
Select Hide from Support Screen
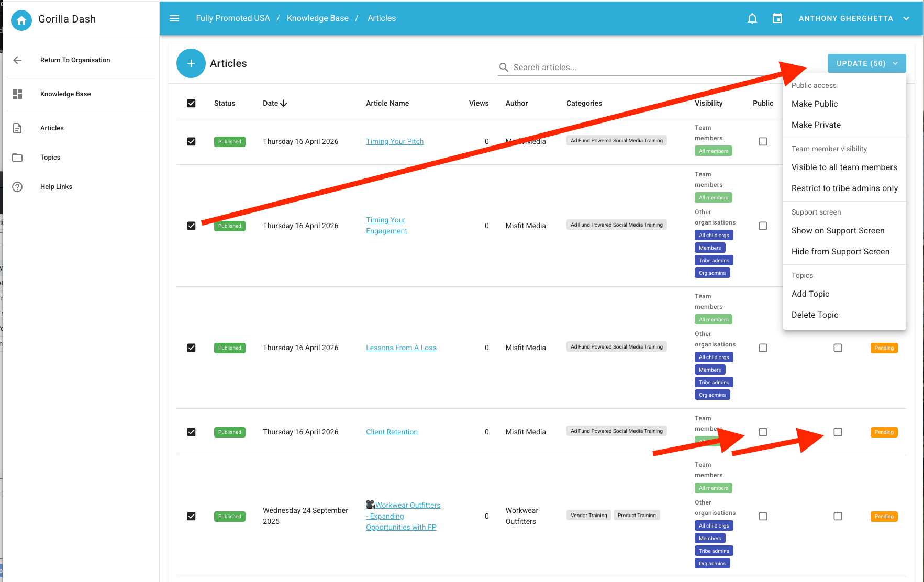pos(844,252)
